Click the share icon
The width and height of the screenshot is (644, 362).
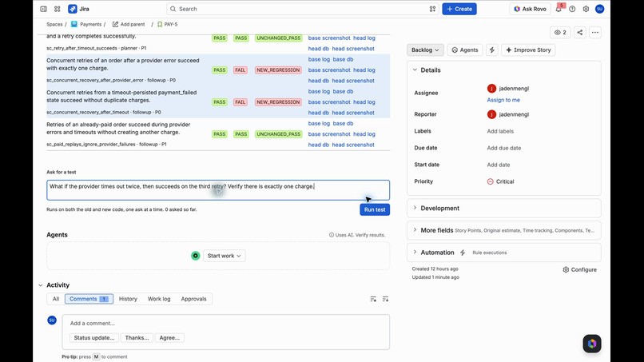[579, 32]
